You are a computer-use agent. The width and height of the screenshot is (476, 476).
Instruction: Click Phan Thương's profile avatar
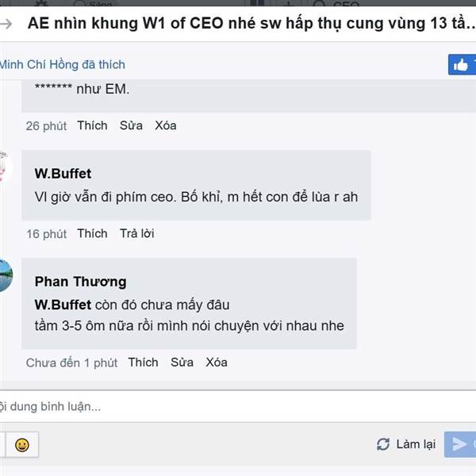tap(6, 275)
